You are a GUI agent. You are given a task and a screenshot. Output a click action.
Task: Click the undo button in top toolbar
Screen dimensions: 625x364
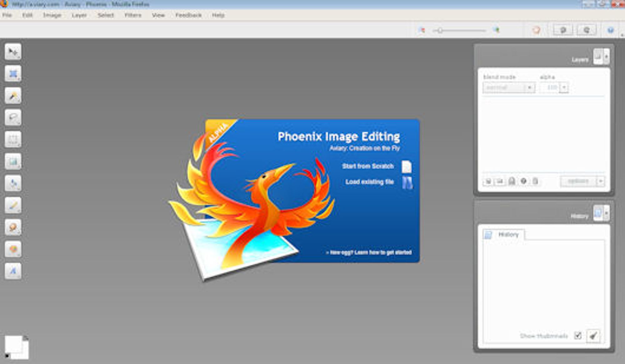(563, 30)
